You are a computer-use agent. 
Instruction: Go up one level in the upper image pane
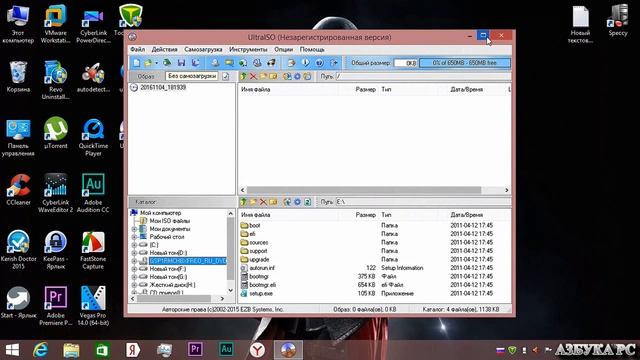pos(244,76)
